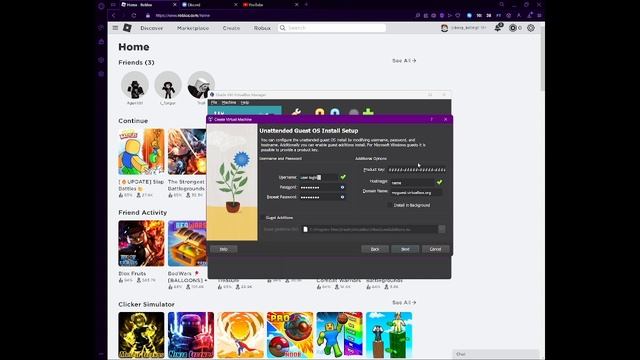Open the Create page on Roblox
This screenshot has height=360, width=640.
tap(231, 28)
